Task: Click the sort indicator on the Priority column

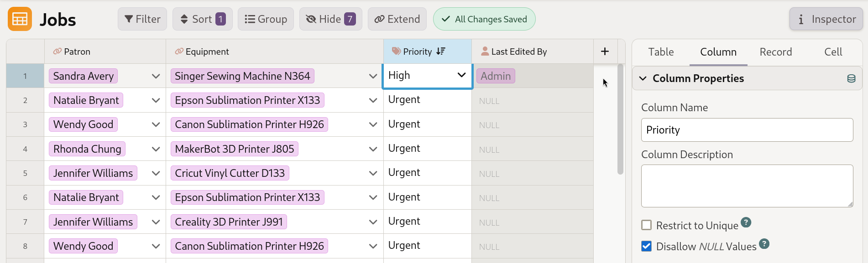Action: (440, 51)
